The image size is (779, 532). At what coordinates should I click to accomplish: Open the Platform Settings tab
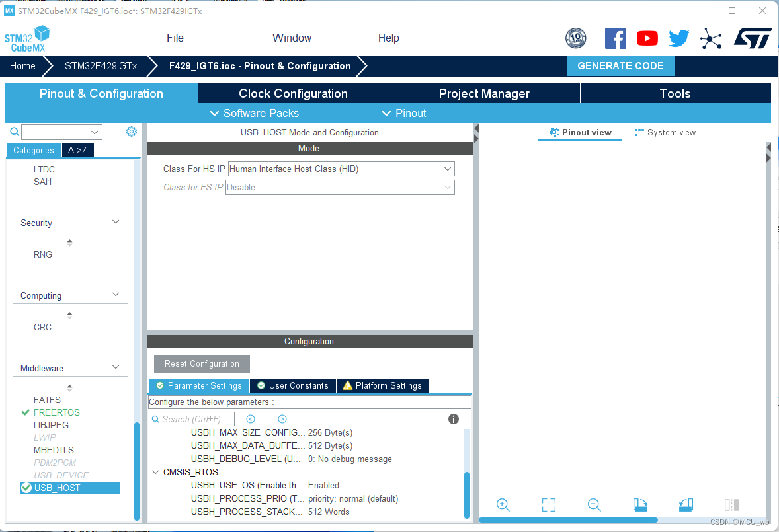pos(382,385)
